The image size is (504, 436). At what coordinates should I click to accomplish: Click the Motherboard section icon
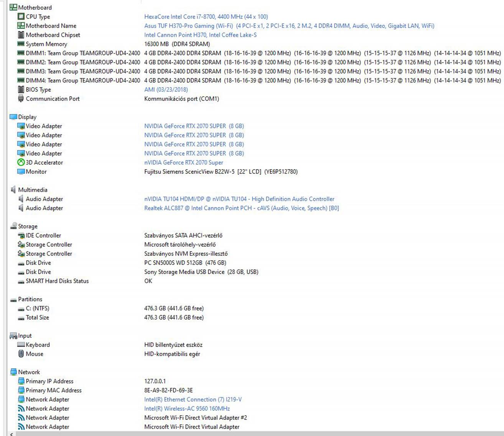[13, 7]
